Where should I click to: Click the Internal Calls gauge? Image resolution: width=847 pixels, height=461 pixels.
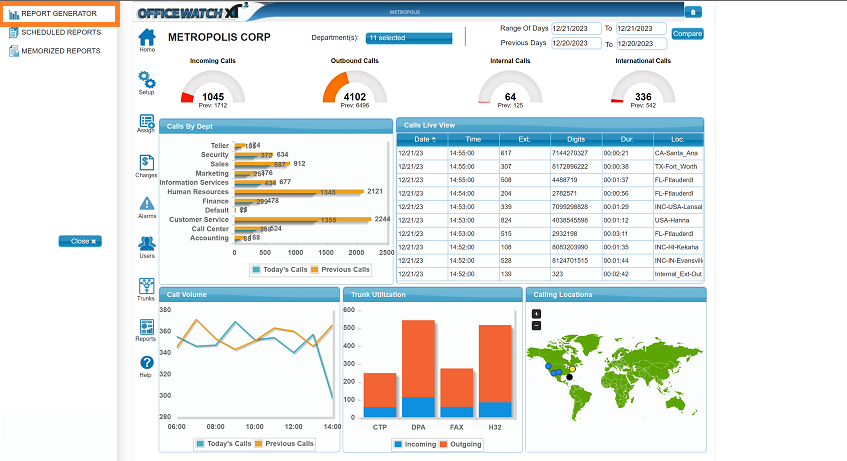point(510,88)
